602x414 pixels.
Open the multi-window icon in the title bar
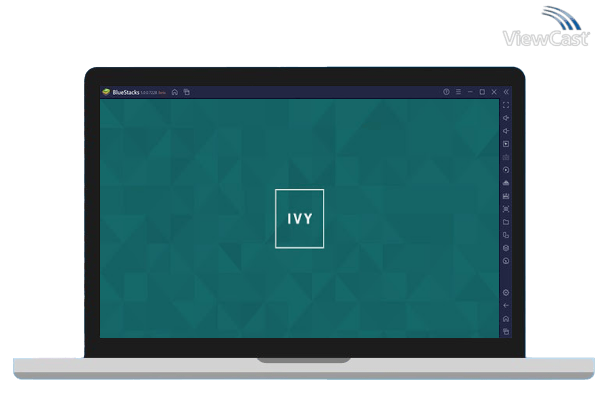pos(187,92)
